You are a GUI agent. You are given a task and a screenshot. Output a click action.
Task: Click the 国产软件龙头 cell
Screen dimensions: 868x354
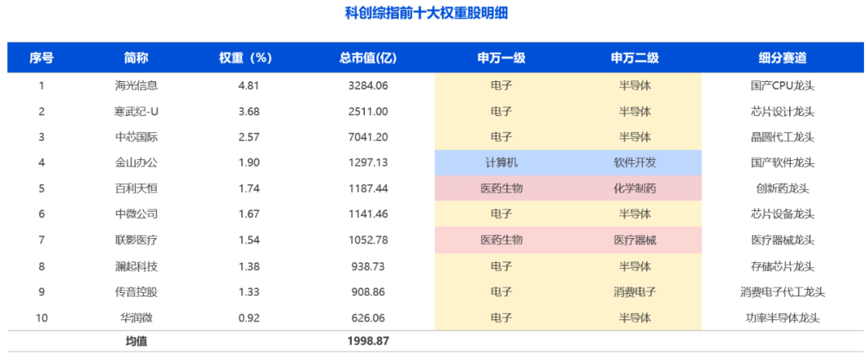coord(782,163)
